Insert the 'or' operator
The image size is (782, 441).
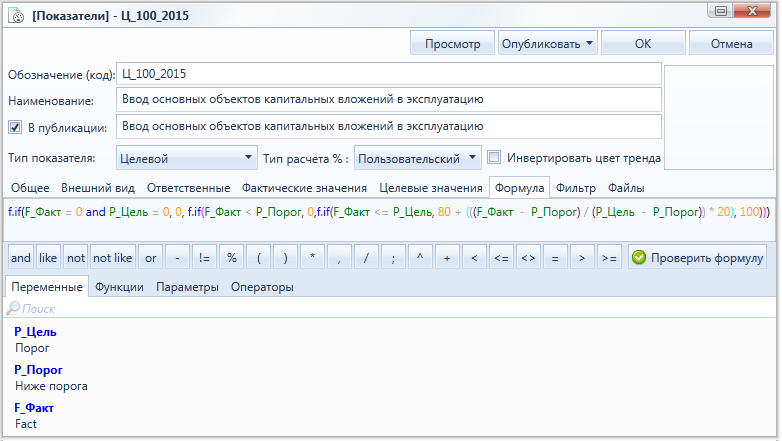click(x=151, y=257)
